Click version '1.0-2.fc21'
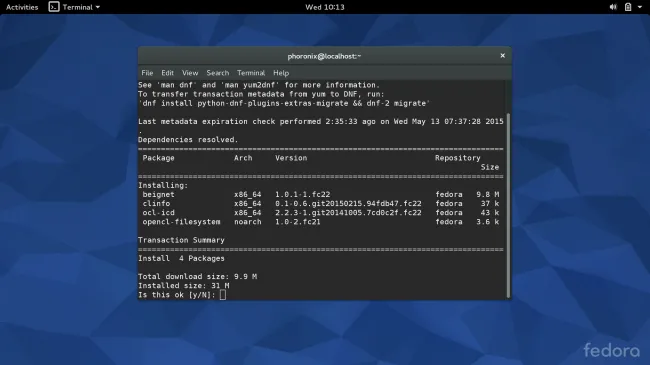The height and width of the screenshot is (365, 650). coord(298,221)
